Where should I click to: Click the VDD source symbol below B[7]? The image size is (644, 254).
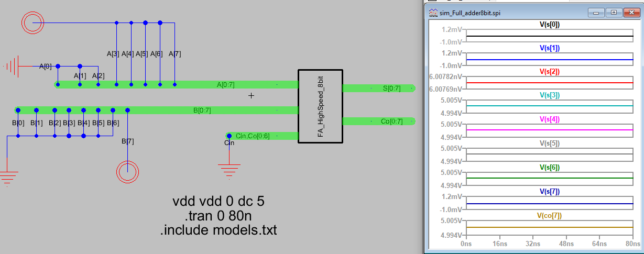click(x=127, y=171)
